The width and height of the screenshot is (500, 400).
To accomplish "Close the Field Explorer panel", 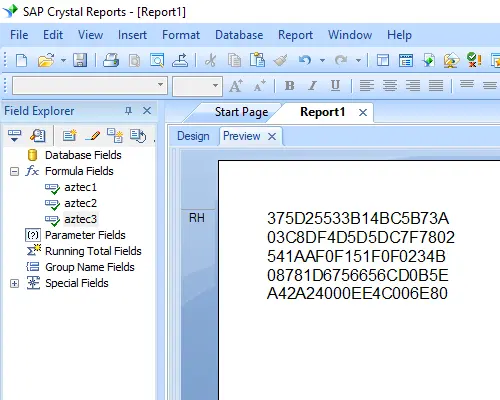I will pos(147,111).
